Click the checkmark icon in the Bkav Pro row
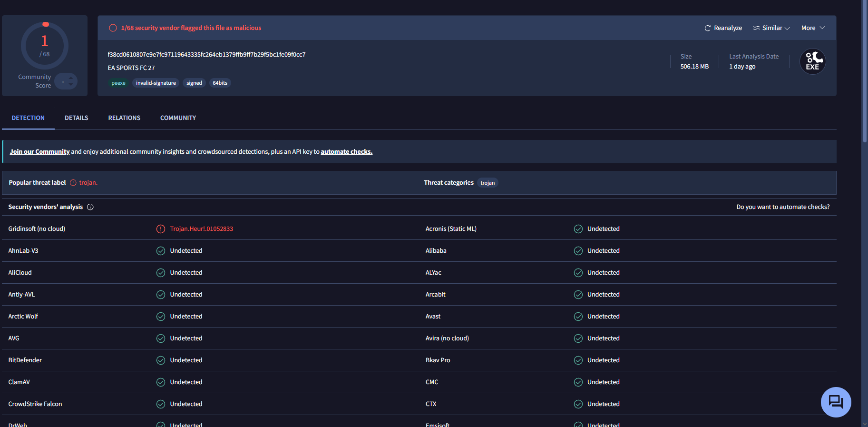 (x=578, y=360)
